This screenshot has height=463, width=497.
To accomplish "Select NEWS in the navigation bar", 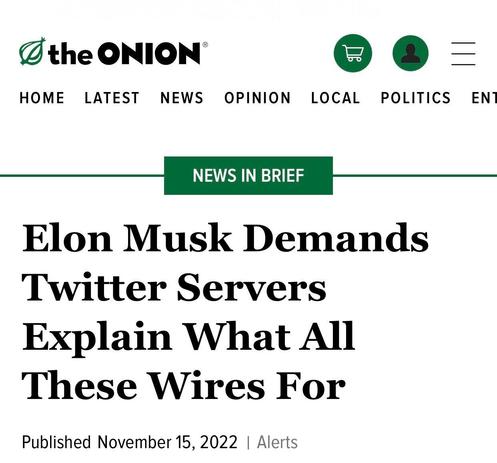I will 182,98.
